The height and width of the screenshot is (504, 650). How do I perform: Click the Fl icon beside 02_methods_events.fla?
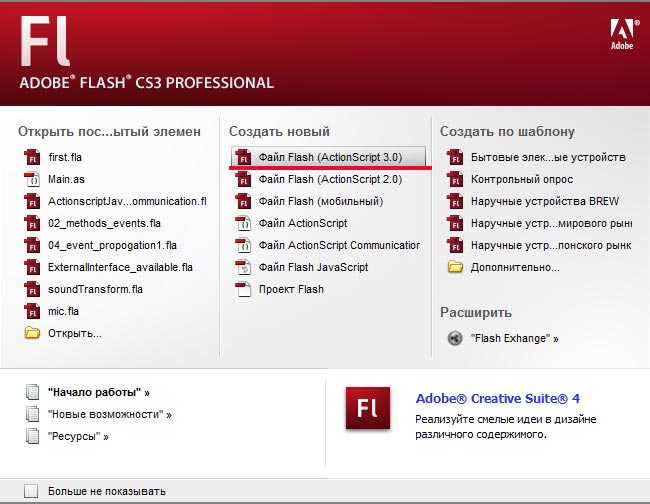click(x=32, y=223)
